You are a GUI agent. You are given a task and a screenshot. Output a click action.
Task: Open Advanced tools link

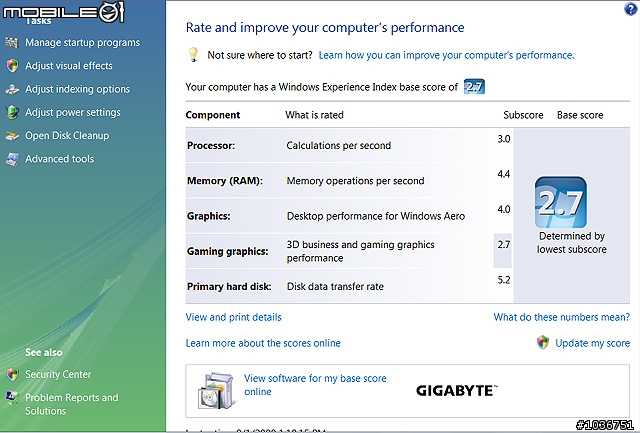(60, 159)
